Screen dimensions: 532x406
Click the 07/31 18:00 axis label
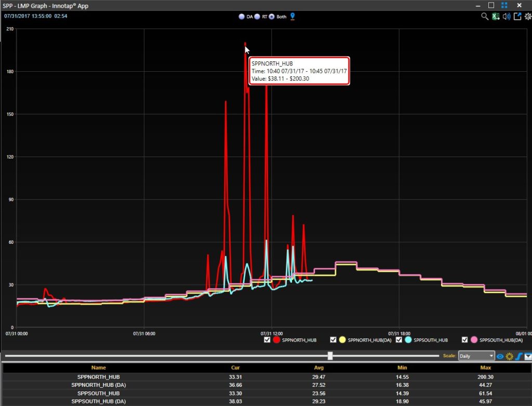click(399, 334)
